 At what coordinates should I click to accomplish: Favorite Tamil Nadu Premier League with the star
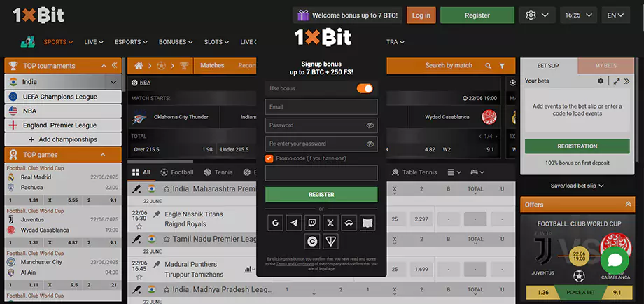167,239
